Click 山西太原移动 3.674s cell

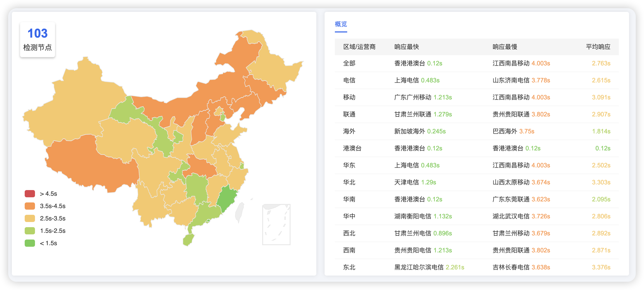tap(521, 182)
